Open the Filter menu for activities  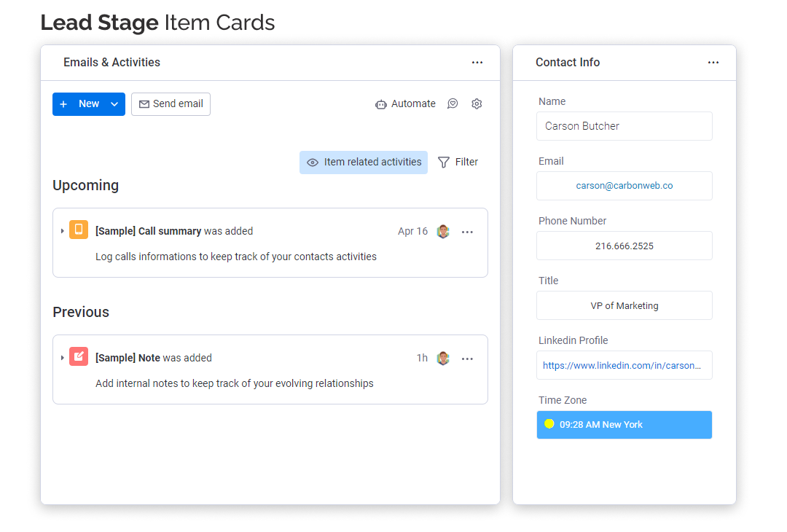click(x=458, y=163)
